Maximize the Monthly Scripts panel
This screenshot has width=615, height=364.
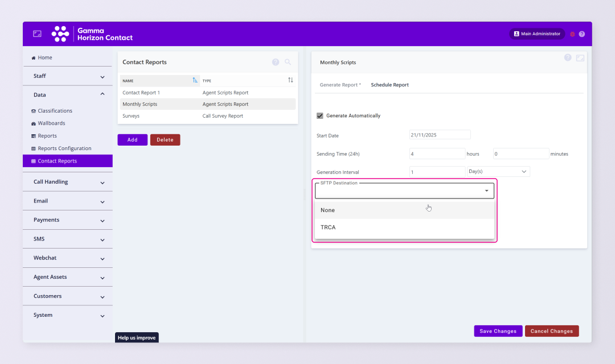click(580, 58)
